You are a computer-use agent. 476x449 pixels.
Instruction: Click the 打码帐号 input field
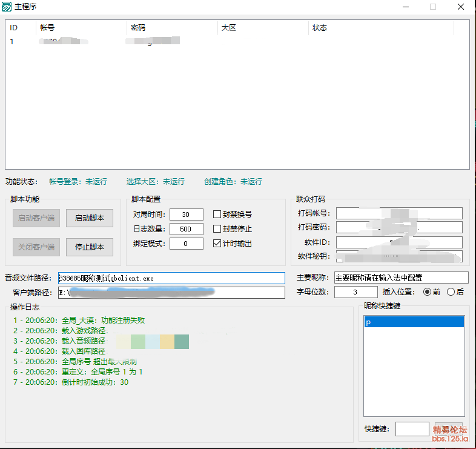(399, 213)
